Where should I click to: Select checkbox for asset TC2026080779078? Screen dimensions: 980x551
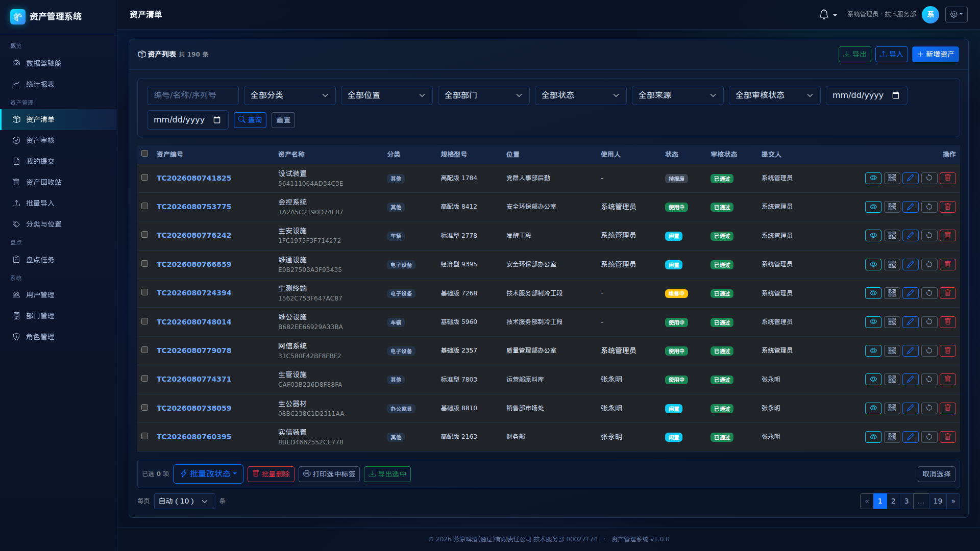tap(144, 350)
